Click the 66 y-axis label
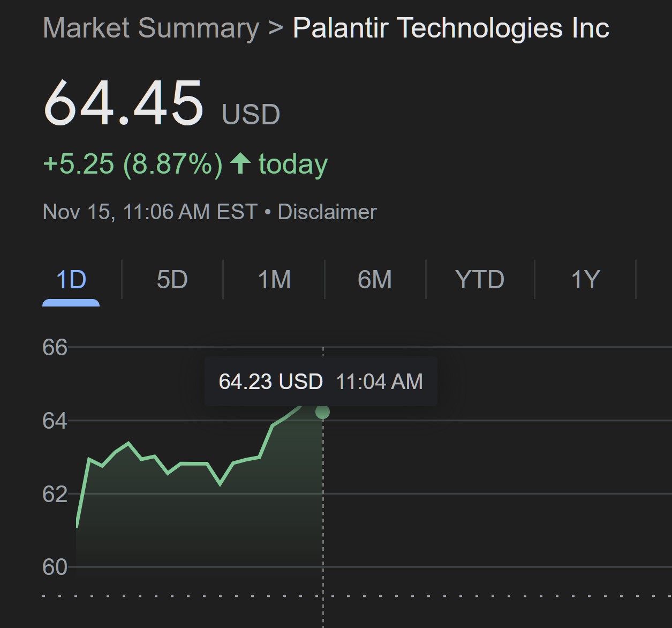The image size is (672, 628). click(55, 348)
